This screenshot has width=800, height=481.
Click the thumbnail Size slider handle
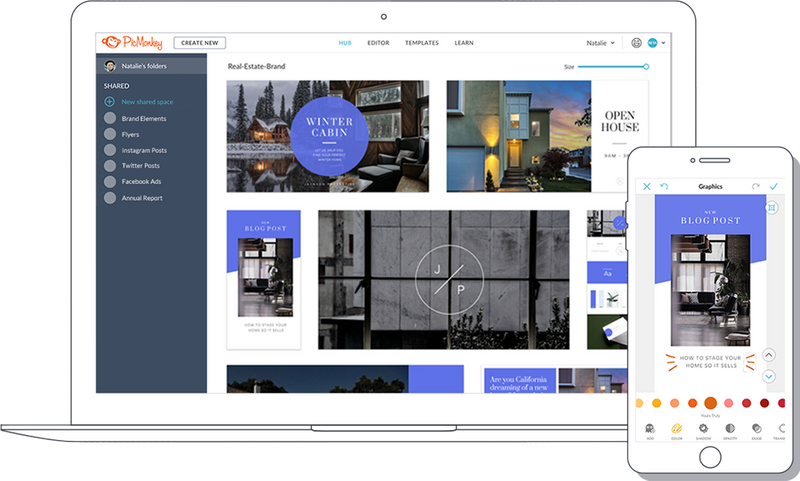(646, 66)
